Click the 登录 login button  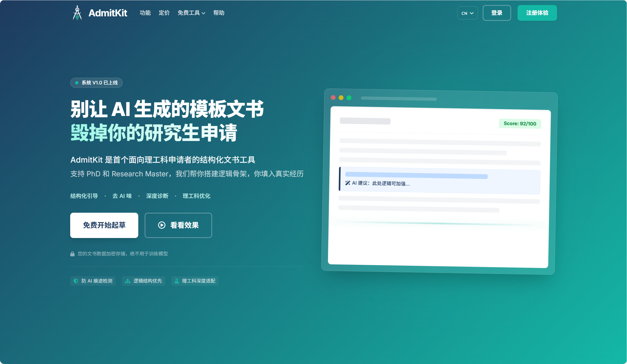497,13
